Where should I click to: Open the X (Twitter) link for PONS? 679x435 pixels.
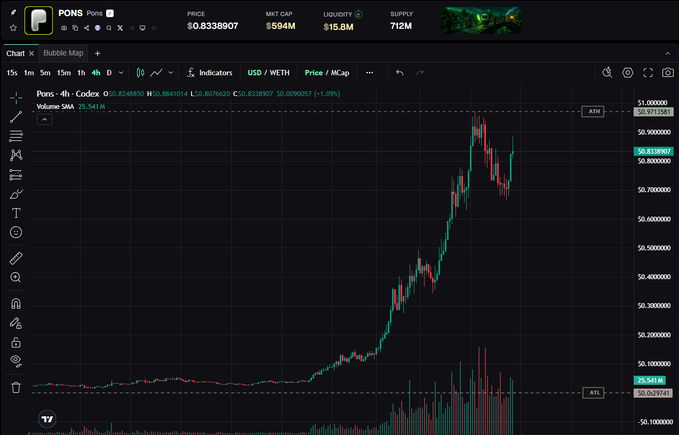pyautogui.click(x=120, y=28)
